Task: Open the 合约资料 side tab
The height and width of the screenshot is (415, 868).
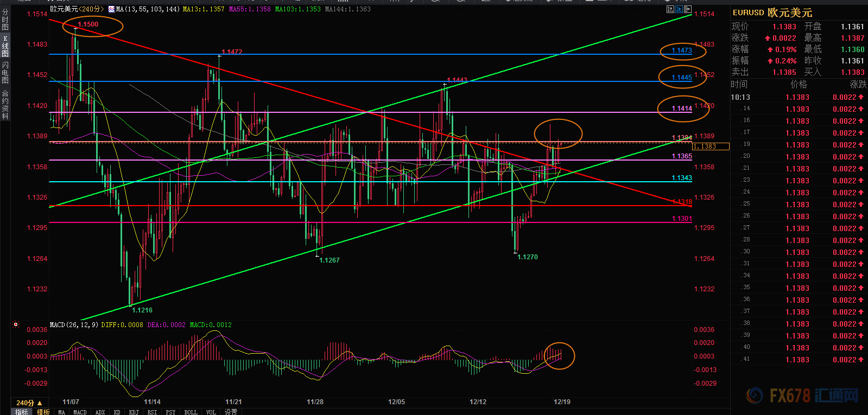Action: pos(5,105)
